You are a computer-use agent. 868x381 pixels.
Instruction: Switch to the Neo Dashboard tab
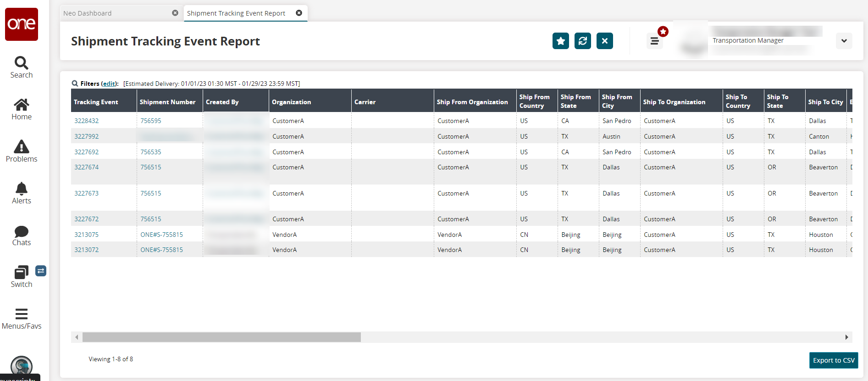point(88,13)
